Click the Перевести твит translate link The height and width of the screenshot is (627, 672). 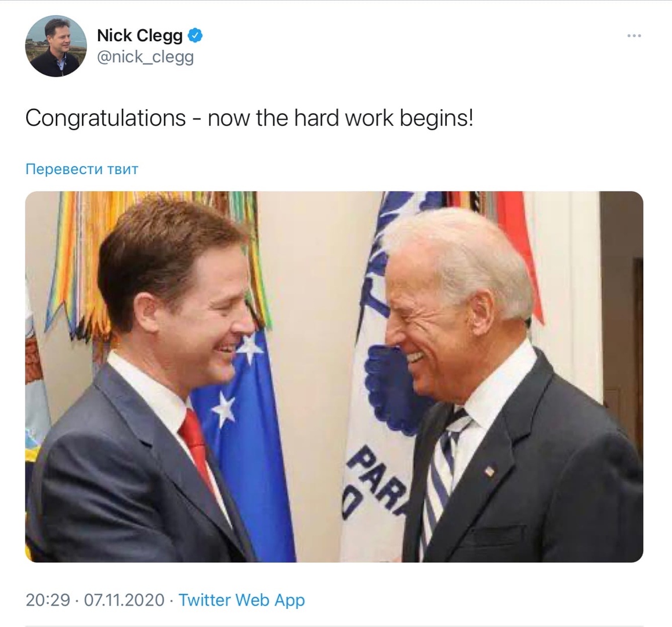pos(82,169)
